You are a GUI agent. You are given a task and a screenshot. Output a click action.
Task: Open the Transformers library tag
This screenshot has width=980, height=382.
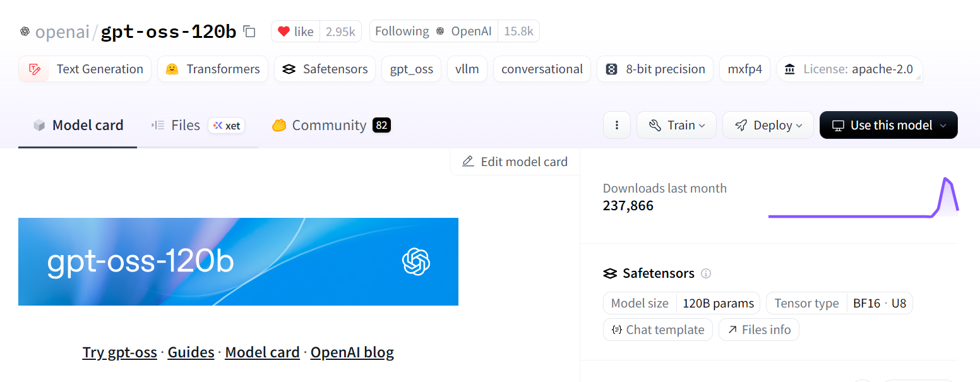coord(213,69)
